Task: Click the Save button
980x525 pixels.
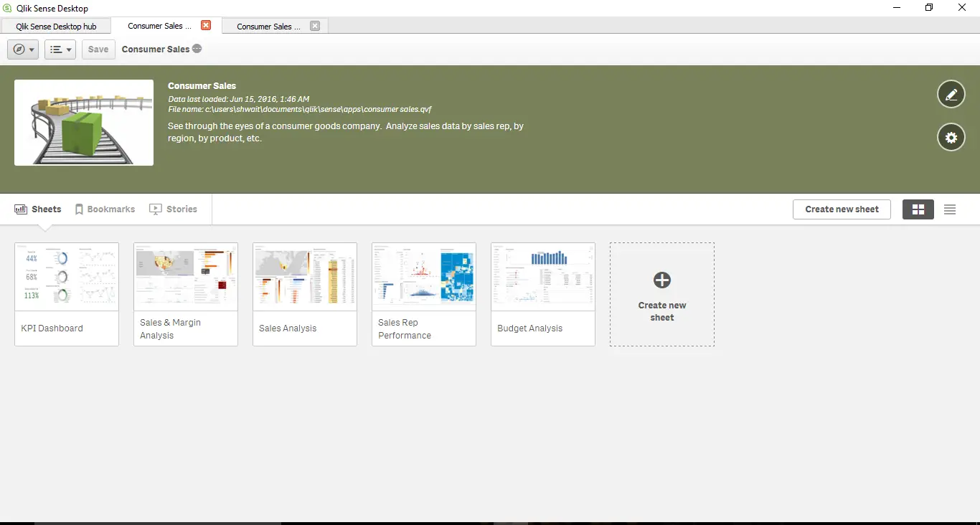Action: [x=98, y=49]
